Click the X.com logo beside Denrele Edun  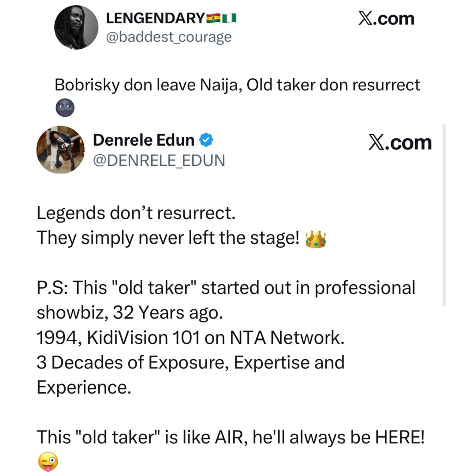point(400,142)
